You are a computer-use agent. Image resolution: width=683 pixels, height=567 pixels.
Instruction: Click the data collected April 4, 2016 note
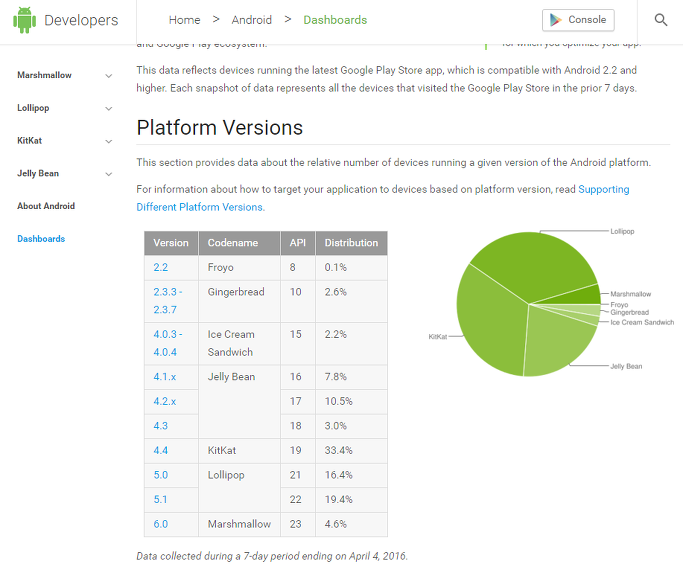[272, 556]
